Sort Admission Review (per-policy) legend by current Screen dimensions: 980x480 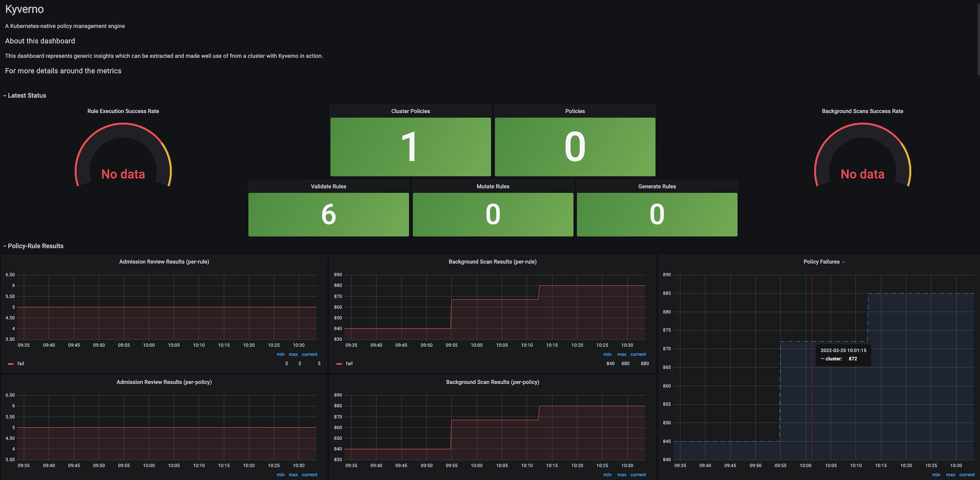tap(310, 475)
